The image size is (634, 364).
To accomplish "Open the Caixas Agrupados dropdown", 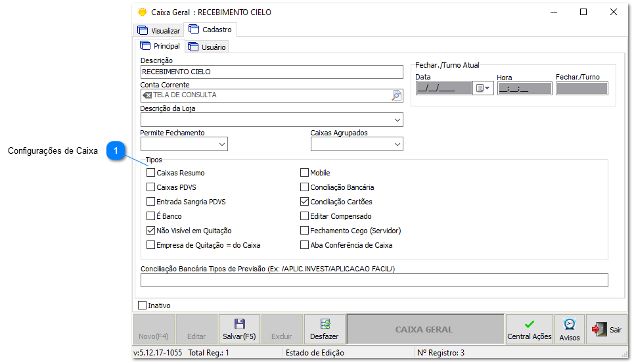I will [x=397, y=145].
